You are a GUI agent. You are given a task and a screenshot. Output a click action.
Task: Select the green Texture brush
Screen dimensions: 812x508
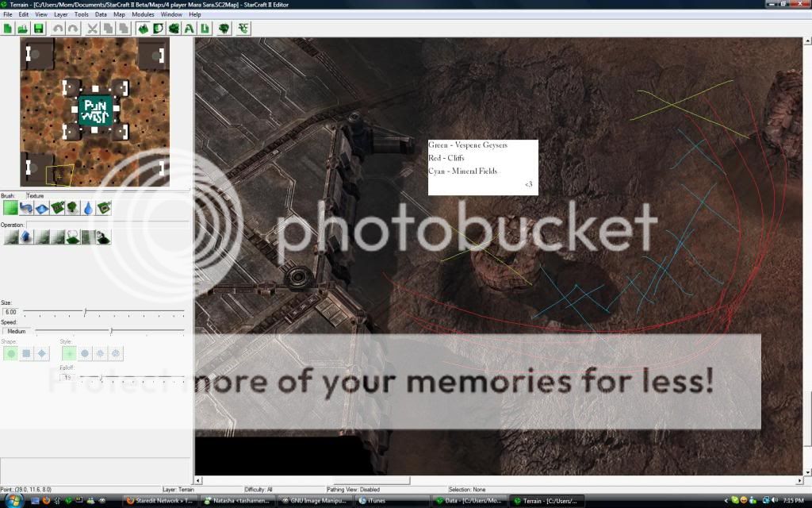pos(10,209)
